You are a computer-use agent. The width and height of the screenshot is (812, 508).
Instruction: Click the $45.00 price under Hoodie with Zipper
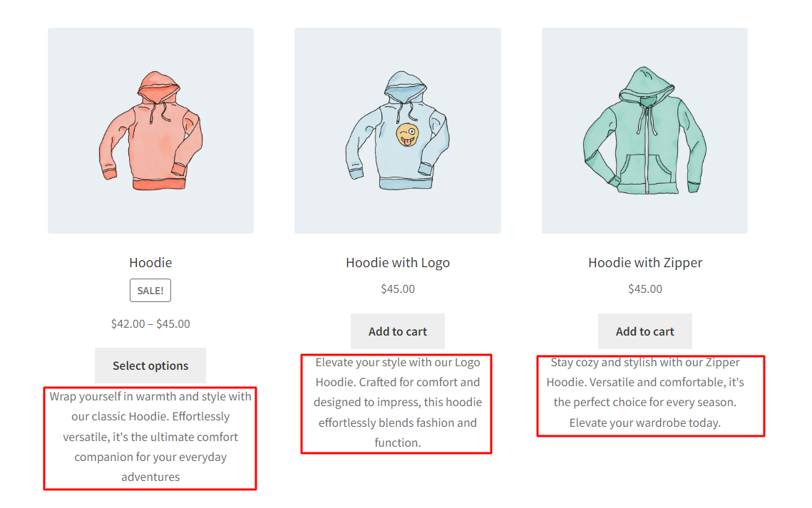point(644,289)
